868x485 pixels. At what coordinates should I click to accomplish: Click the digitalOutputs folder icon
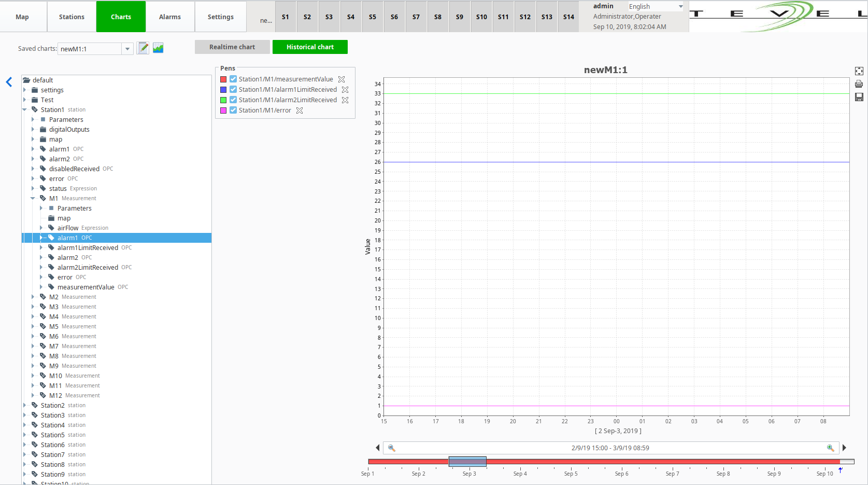(43, 130)
